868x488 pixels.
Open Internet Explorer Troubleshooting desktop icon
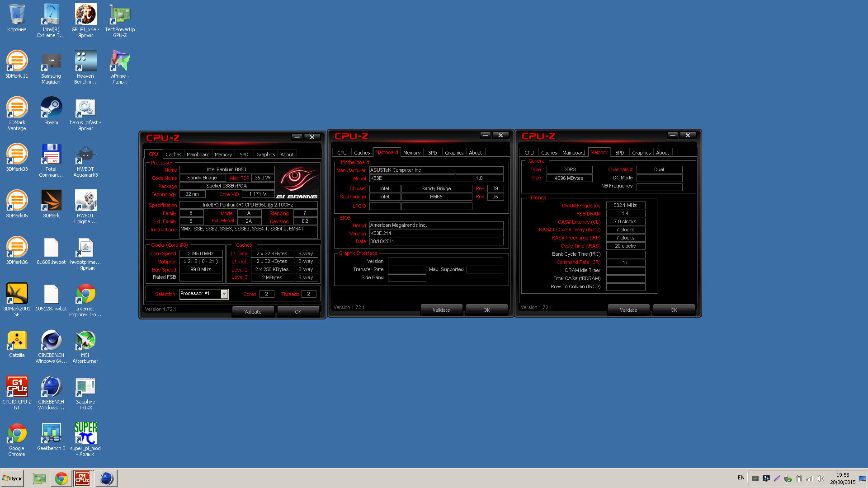coord(85,300)
